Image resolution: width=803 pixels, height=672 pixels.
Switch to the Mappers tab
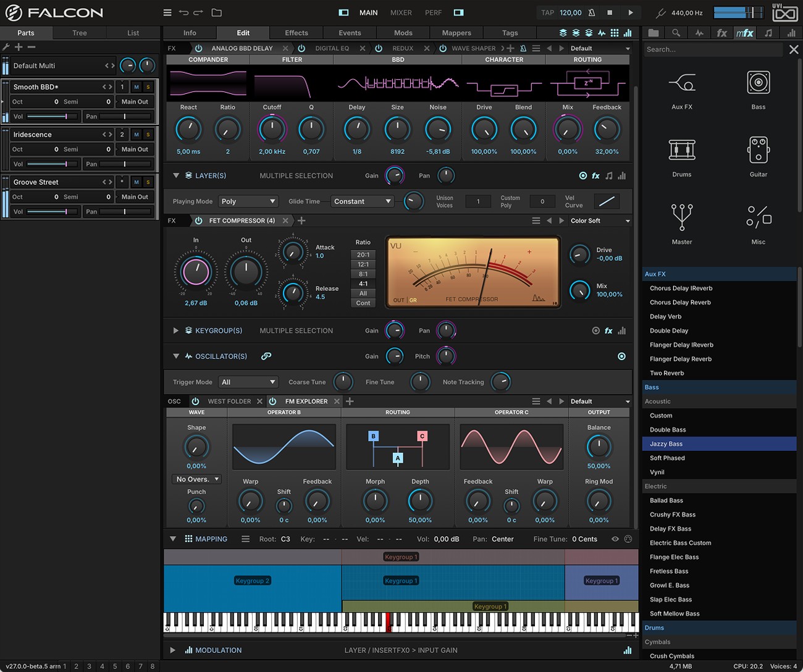(x=456, y=33)
